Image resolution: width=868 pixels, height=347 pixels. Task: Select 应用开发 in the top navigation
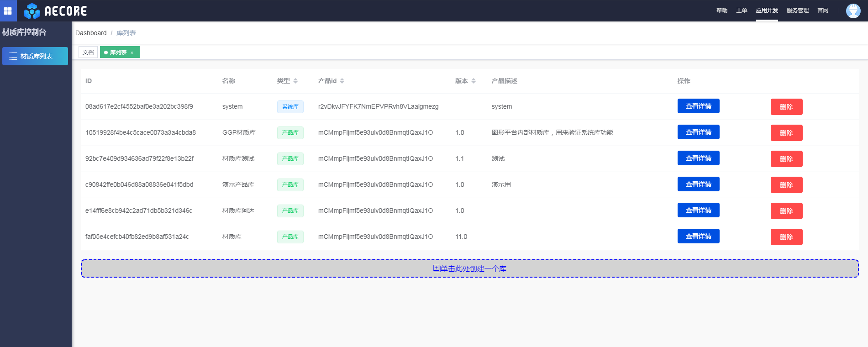(767, 11)
